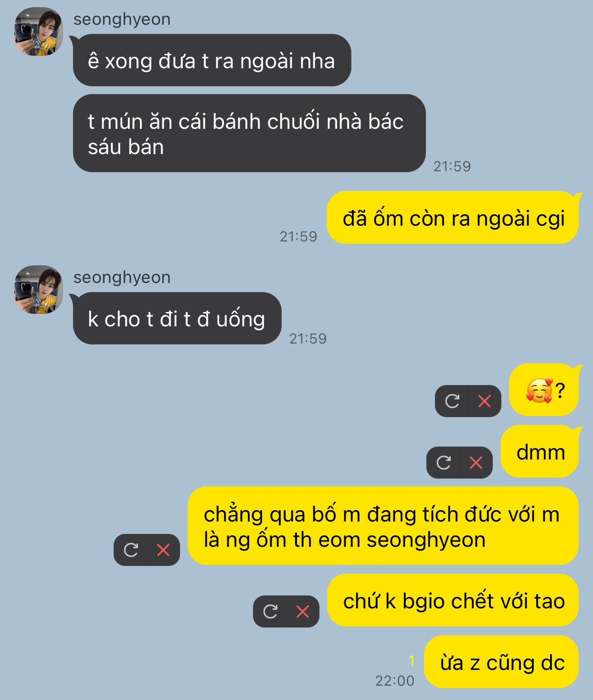Remove the failed "chẳng qua bố m" message
This screenshot has width=593, height=700.
163,550
